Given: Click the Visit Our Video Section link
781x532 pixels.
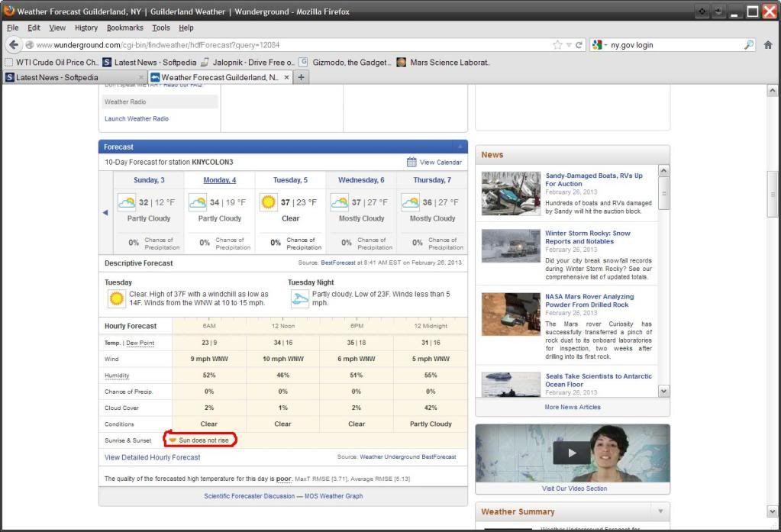Looking at the screenshot, I should 574,488.
